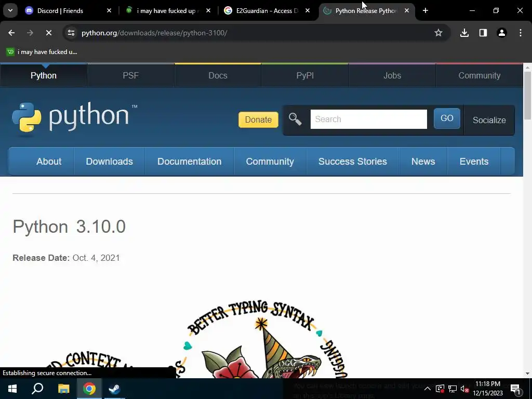Image resolution: width=532 pixels, height=399 pixels.
Task: Open the PyPI top navigation link
Action: (305, 75)
